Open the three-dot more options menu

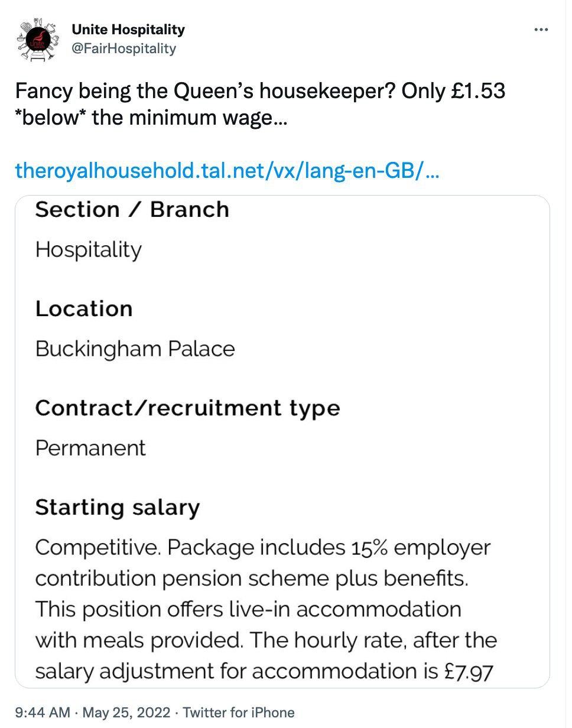[x=541, y=30]
